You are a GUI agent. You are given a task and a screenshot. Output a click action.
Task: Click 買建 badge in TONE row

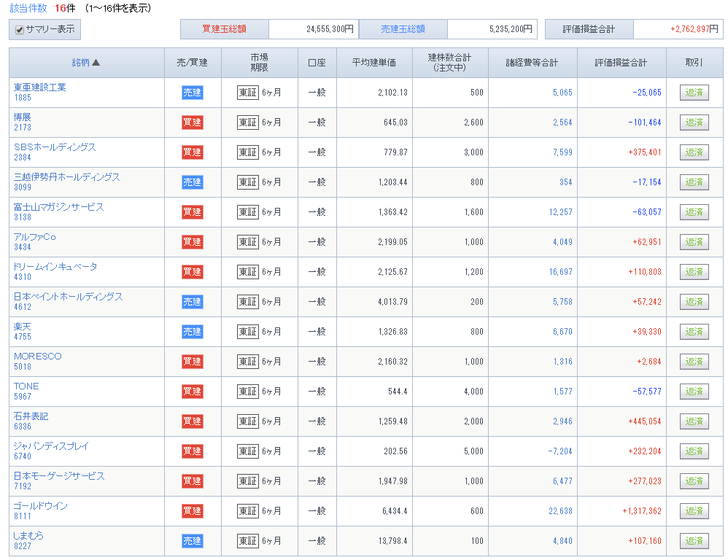click(193, 392)
